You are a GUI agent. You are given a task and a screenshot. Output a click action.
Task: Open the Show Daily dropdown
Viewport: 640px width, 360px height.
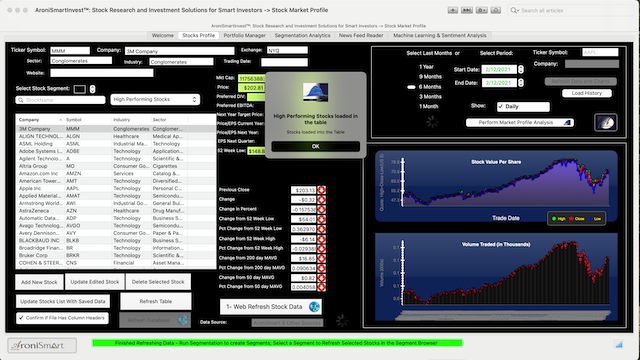[523, 107]
